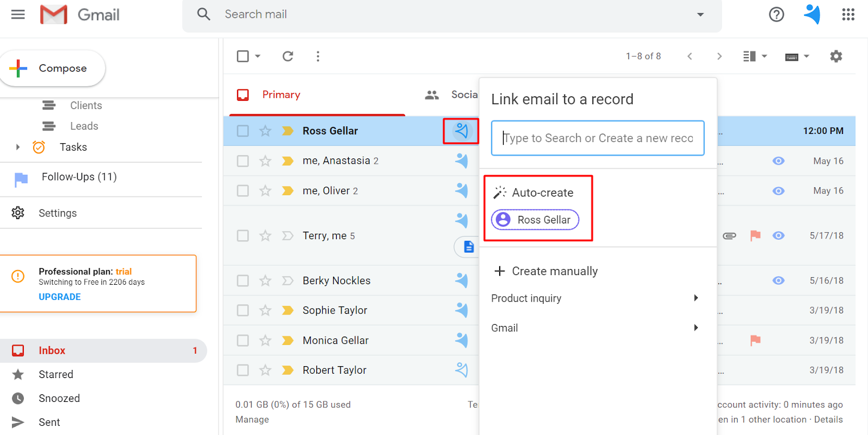Open the Settings gear in the toolbar

tap(836, 56)
